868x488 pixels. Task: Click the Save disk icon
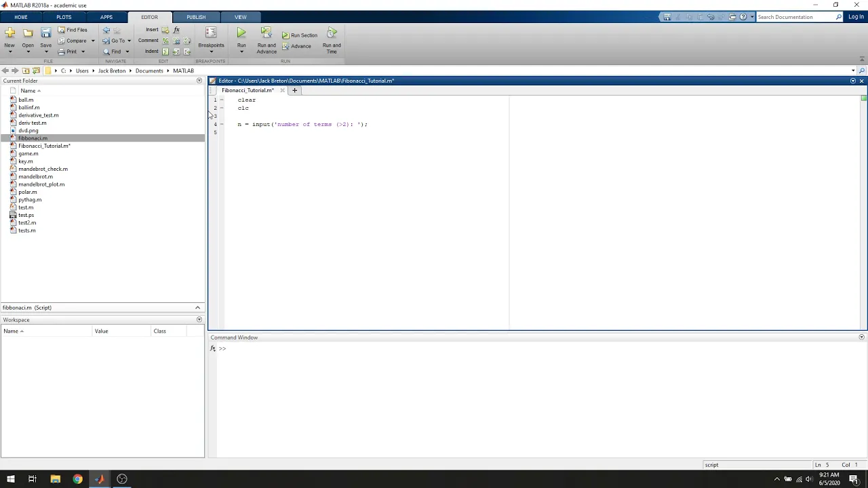coord(45,33)
